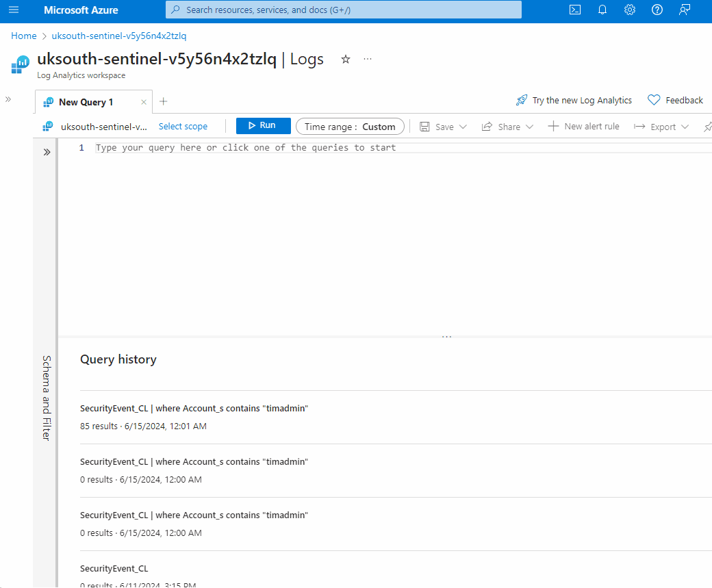Add a new query tab with plus
Image resolution: width=712 pixels, height=588 pixels.
[x=164, y=101]
